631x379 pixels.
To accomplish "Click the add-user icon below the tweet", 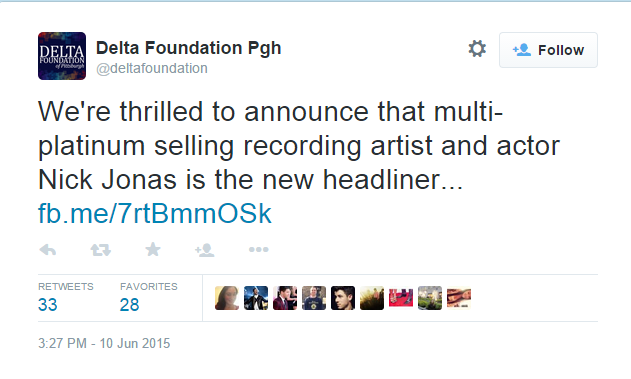I will (x=204, y=250).
